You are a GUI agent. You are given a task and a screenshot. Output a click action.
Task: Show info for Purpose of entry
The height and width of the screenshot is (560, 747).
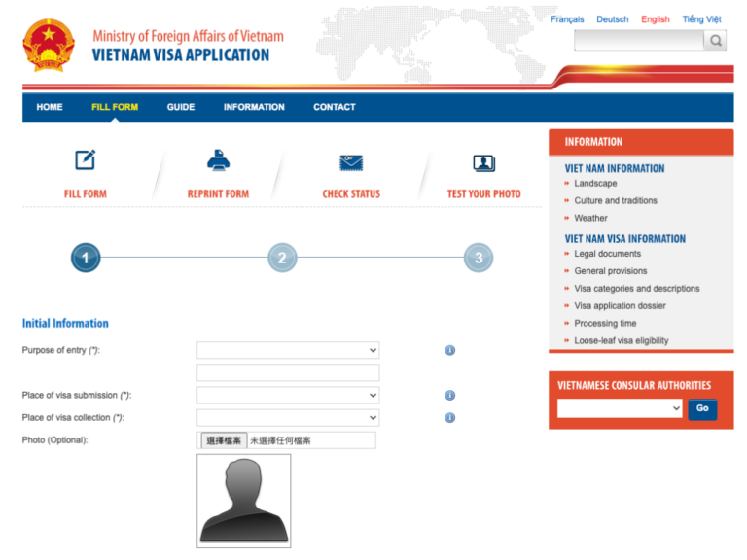point(449,350)
